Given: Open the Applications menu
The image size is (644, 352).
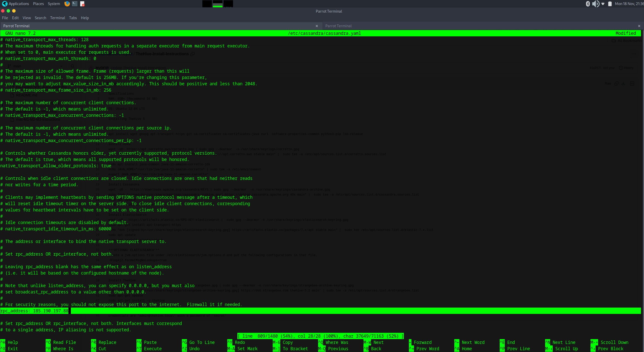Looking at the screenshot, I should pos(19,4).
